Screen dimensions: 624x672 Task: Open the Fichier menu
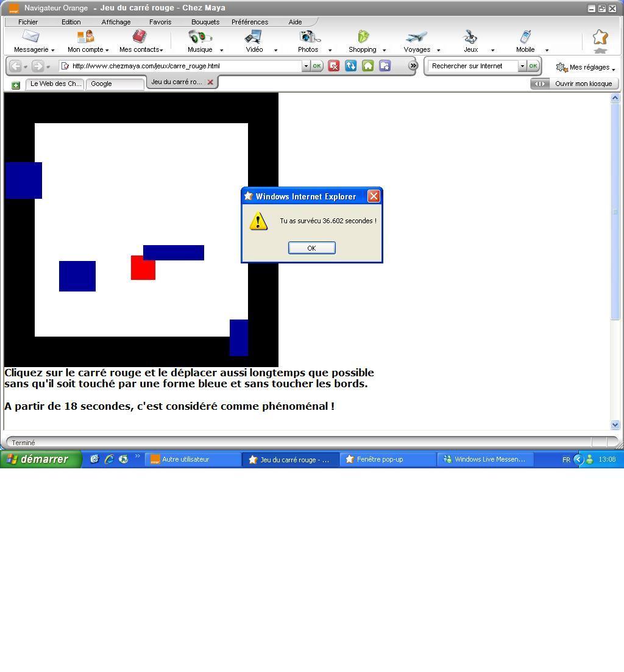28,22
